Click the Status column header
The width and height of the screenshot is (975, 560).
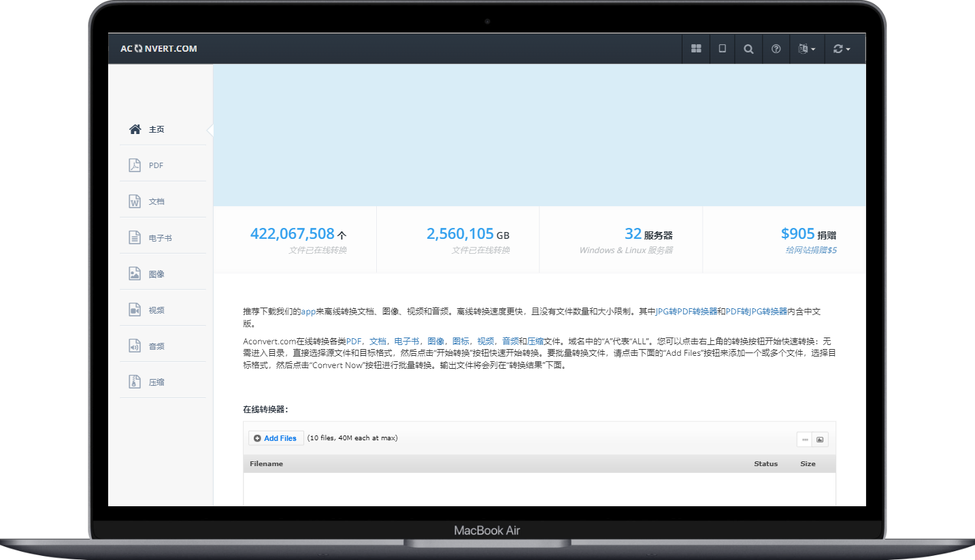tap(765, 464)
